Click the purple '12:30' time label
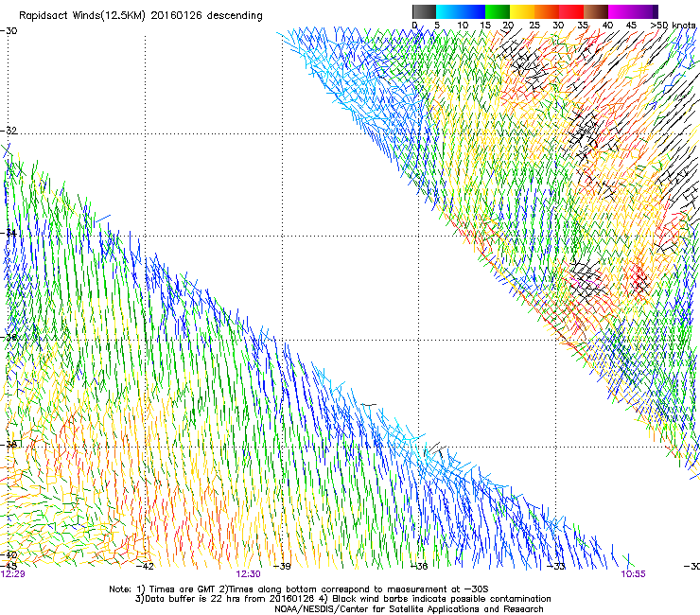Image resolution: width=700 pixels, height=615 pixels. click(248, 574)
